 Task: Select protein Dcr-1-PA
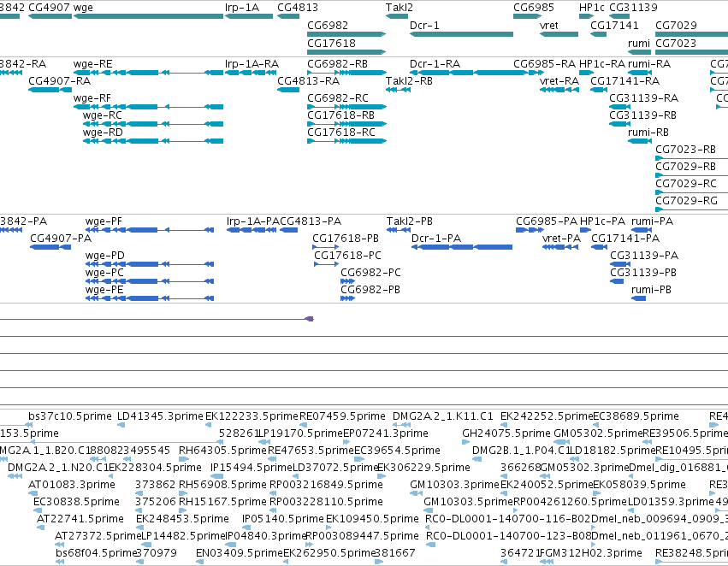(x=462, y=247)
